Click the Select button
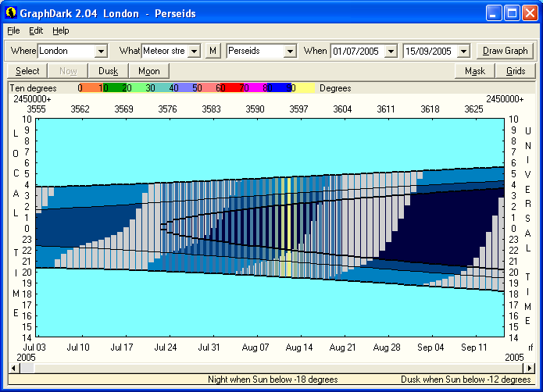This screenshot has height=392, width=543. [27, 71]
